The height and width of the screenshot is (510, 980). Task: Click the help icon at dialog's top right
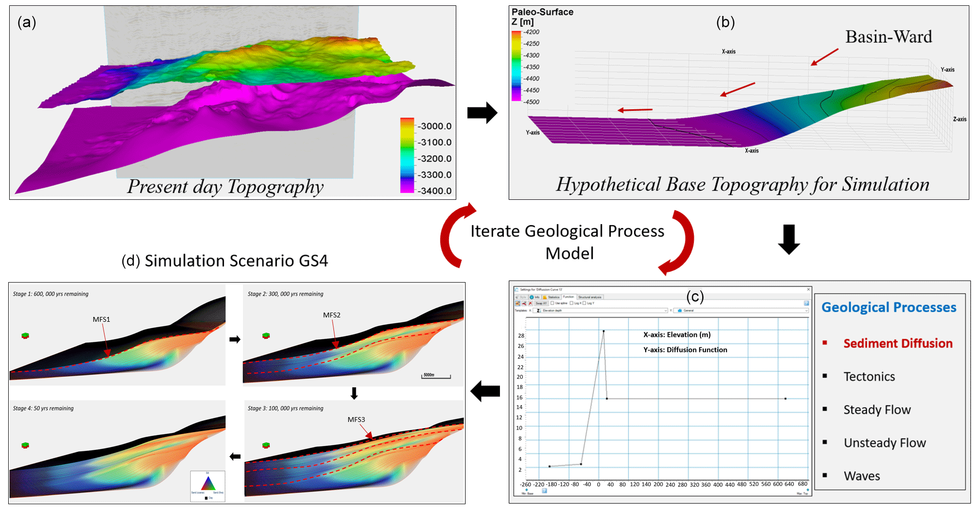806,303
